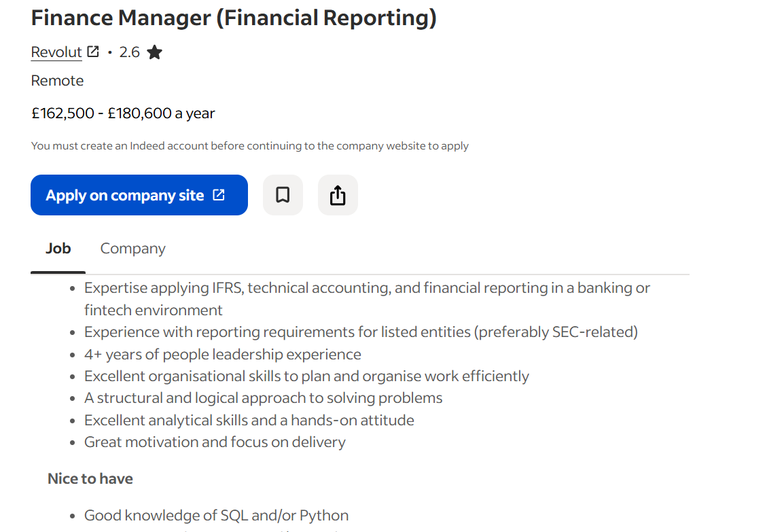This screenshot has height=532, width=784.
Task: Click the SQL and/or Python bullet
Action: coord(216,516)
